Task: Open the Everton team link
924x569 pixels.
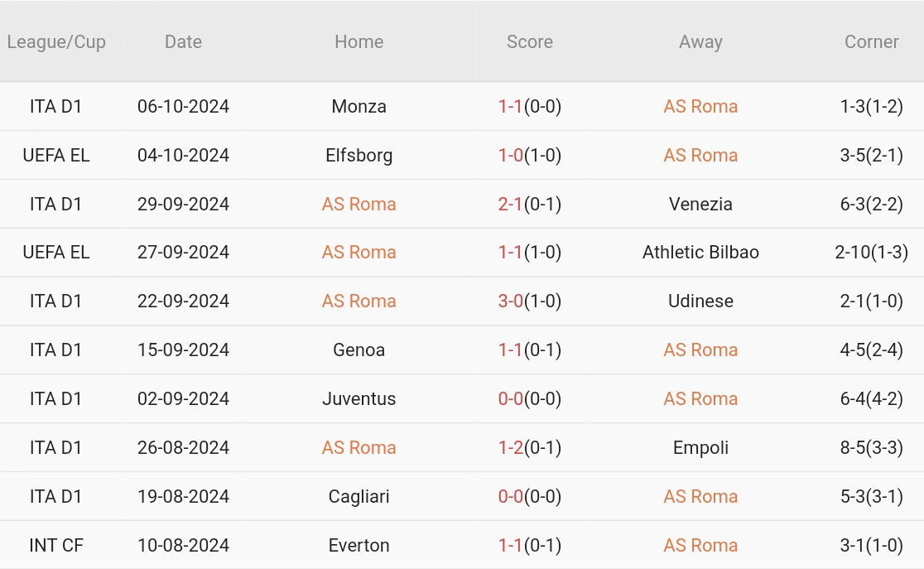Action: click(359, 546)
